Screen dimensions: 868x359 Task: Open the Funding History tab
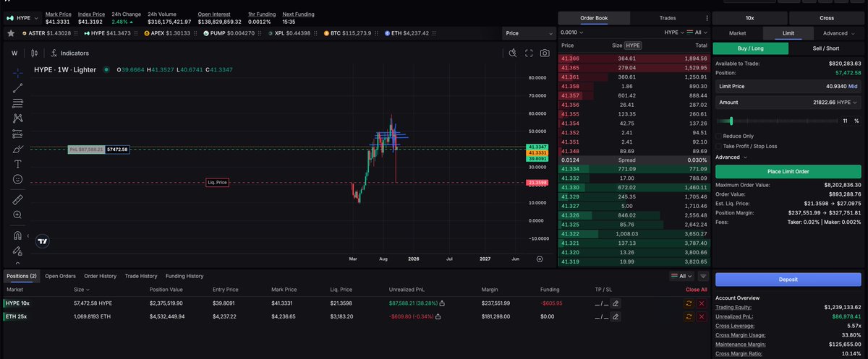(184, 276)
